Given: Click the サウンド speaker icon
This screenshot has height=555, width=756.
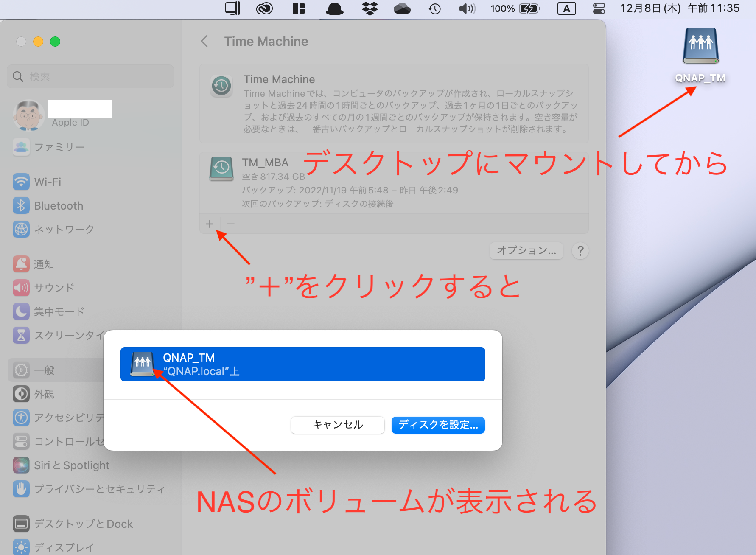Looking at the screenshot, I should tap(21, 288).
